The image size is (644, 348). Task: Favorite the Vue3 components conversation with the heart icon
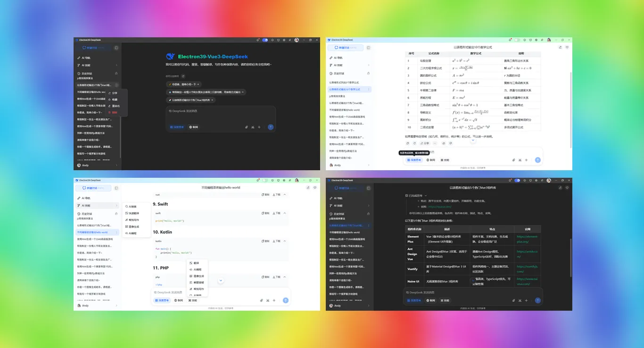click(x=567, y=188)
